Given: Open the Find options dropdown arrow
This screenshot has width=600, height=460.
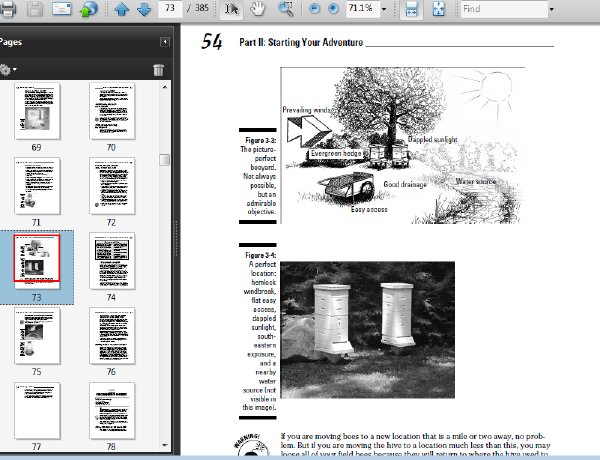Looking at the screenshot, I should coord(551,9).
